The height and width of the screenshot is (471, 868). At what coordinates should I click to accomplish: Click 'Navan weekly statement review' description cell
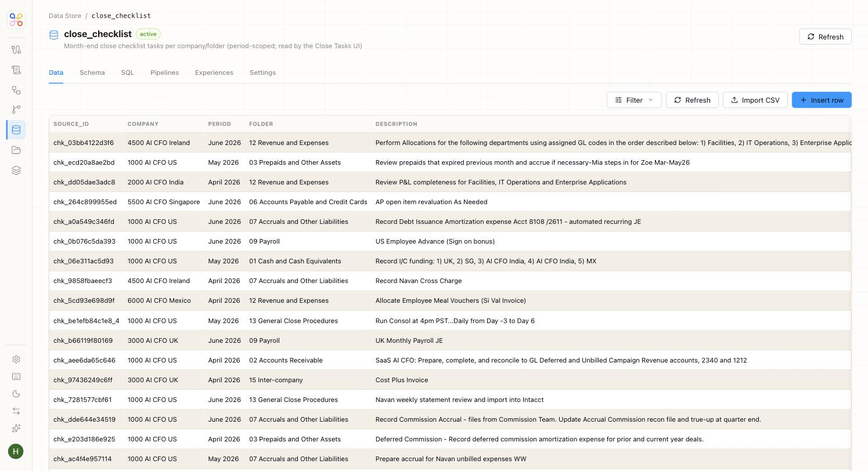point(460,400)
